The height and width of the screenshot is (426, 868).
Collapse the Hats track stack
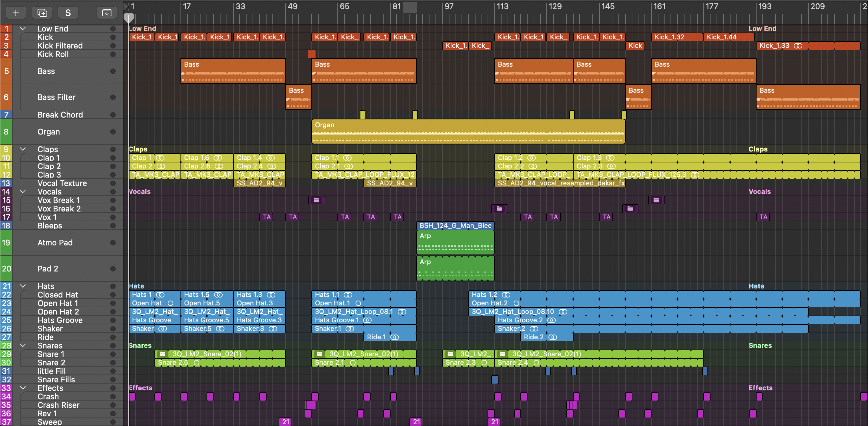click(23, 286)
